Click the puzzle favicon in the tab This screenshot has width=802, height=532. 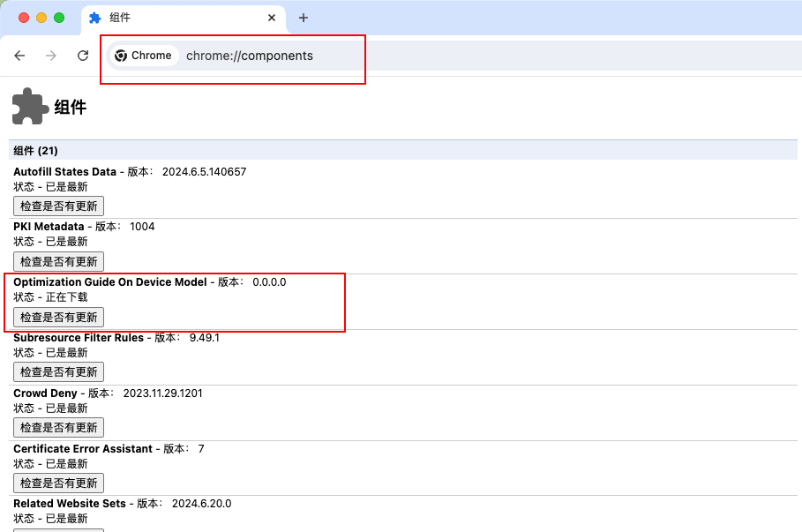click(94, 18)
